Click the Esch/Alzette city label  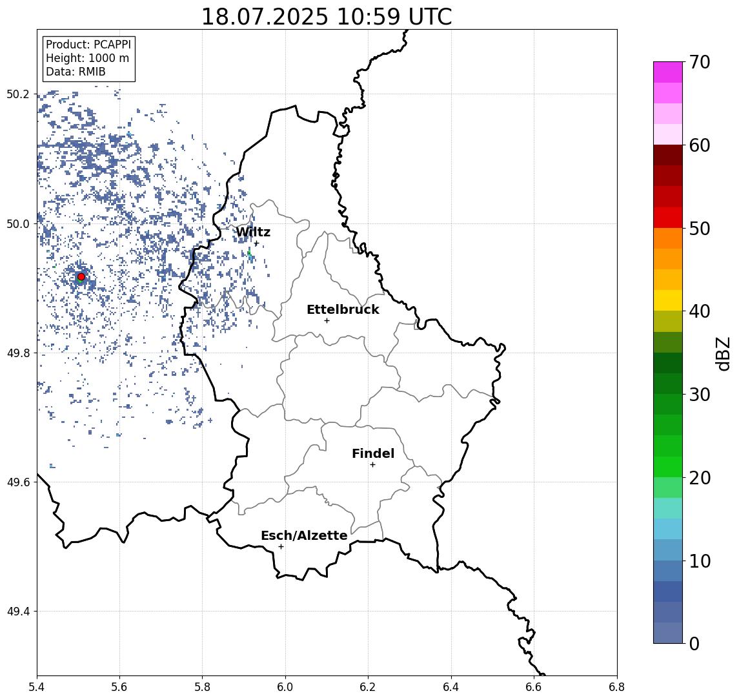(x=304, y=535)
